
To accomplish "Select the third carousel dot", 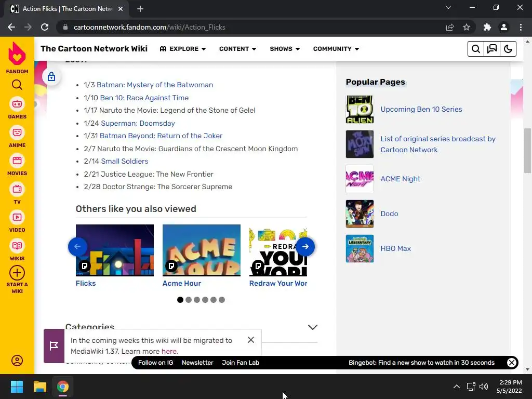I will (197, 300).
